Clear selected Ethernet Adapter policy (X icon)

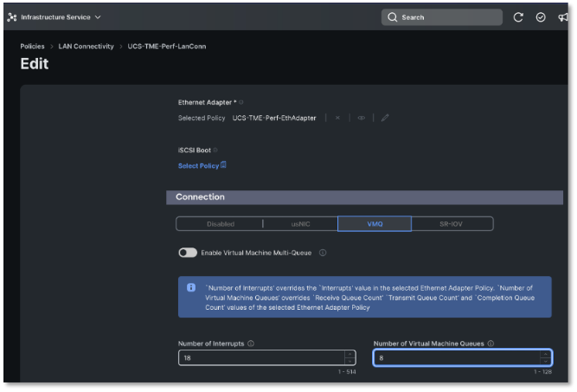point(337,118)
